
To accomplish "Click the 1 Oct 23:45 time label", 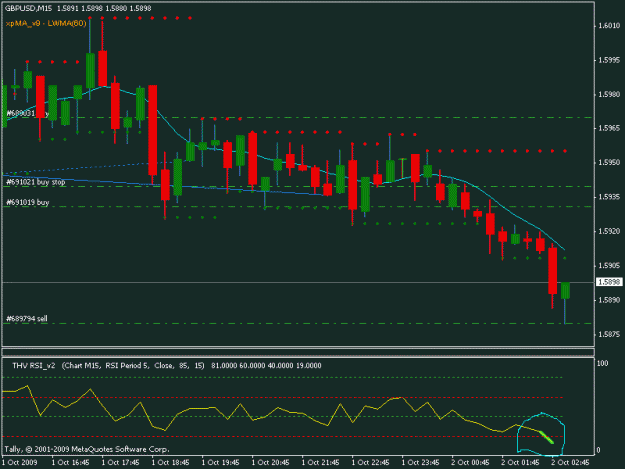I will click(x=421, y=463).
